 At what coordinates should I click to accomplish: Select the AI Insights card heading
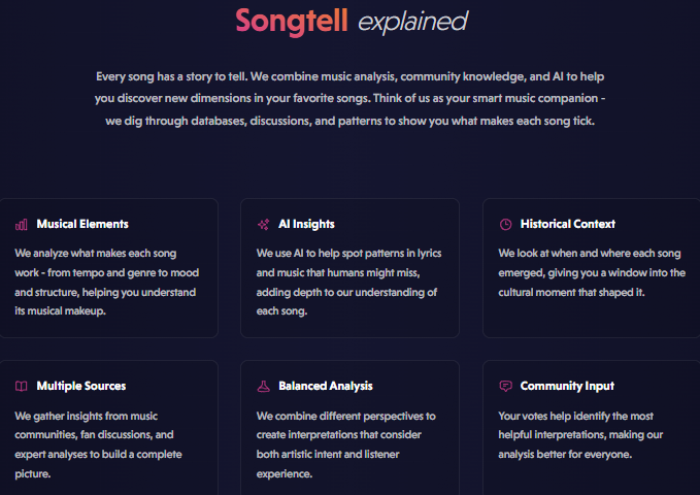pyautogui.click(x=306, y=224)
